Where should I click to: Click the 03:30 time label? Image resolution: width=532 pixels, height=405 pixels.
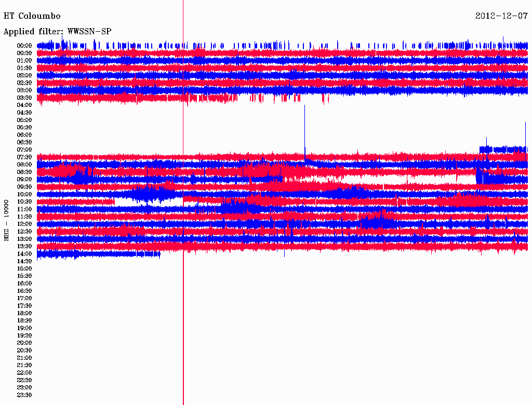24,98
